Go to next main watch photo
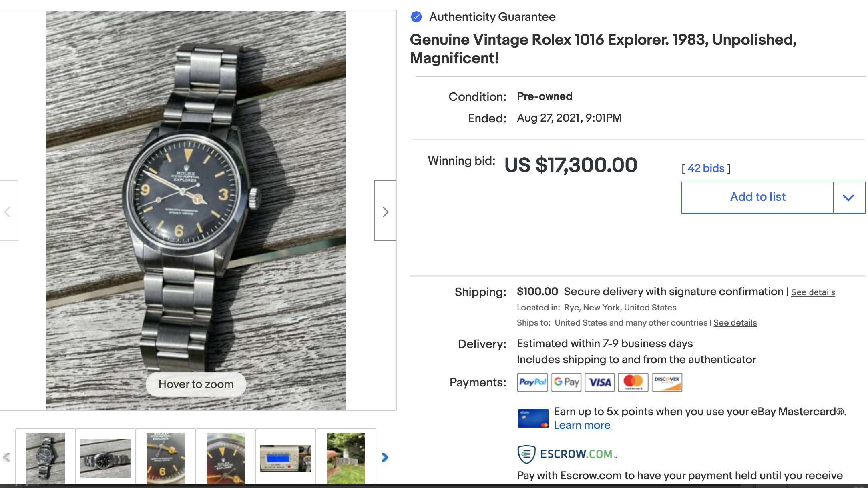The width and height of the screenshot is (868, 488). click(385, 211)
